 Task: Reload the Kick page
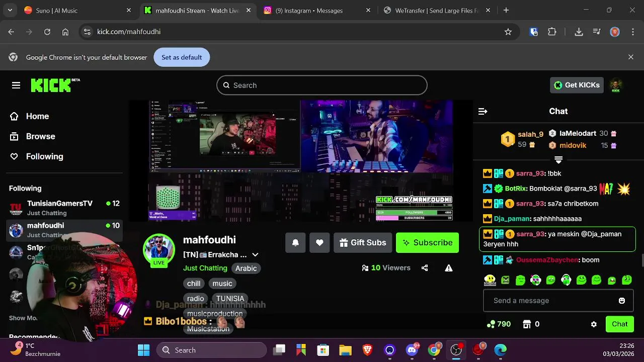tap(47, 32)
